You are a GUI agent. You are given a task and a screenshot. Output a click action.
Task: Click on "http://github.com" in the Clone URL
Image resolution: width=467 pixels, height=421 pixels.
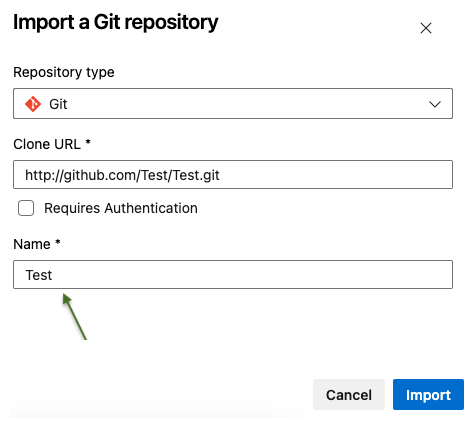point(81,175)
